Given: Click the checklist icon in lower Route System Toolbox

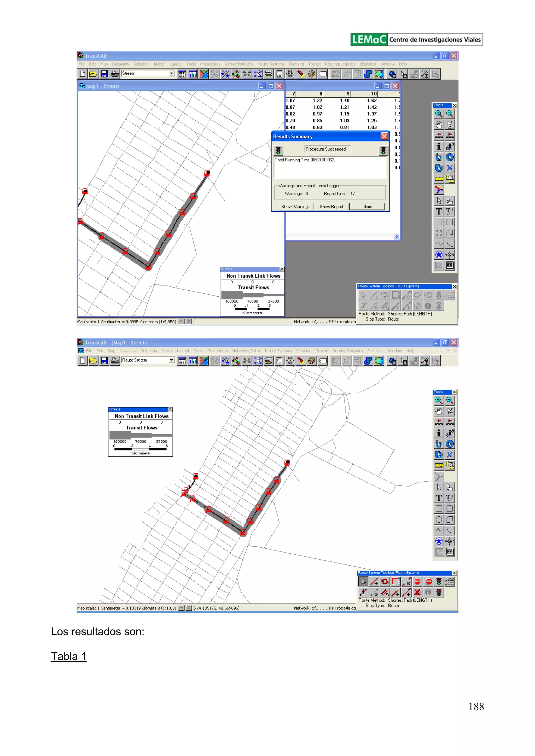Looking at the screenshot, I should click(x=450, y=582).
